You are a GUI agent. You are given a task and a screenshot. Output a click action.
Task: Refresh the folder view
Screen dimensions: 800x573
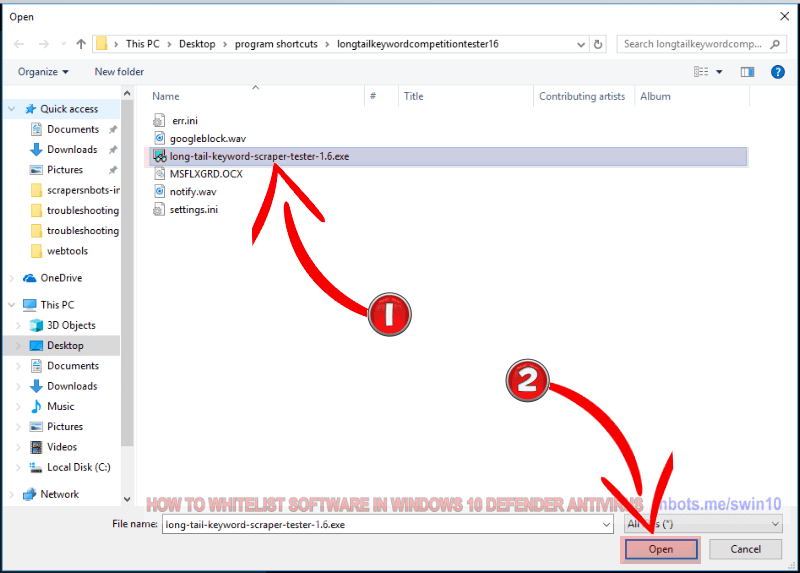click(598, 44)
